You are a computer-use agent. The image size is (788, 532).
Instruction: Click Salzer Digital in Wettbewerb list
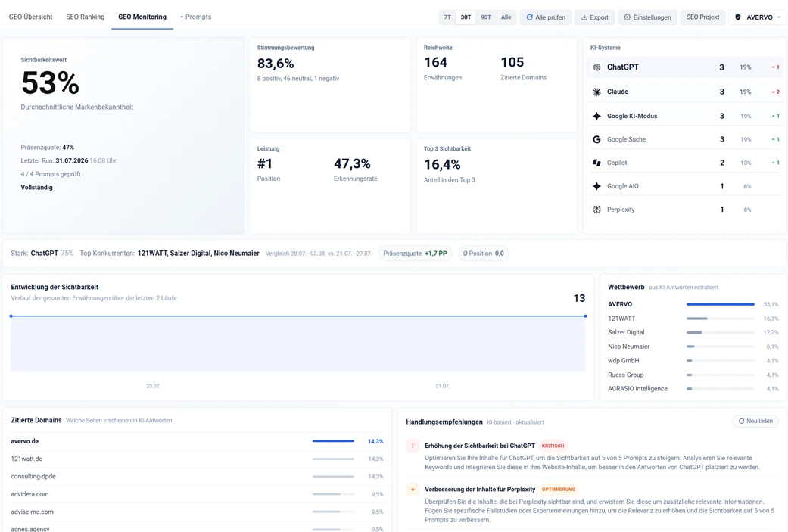(x=626, y=332)
